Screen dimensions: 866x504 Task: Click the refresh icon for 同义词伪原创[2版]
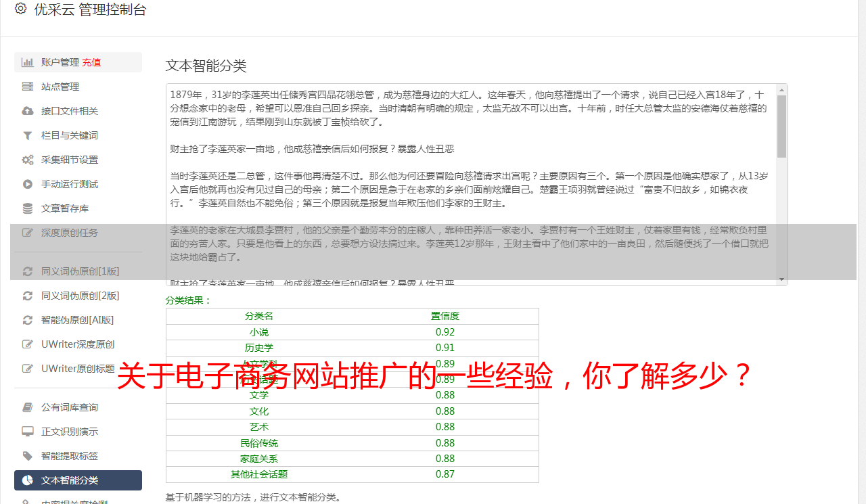tap(28, 296)
